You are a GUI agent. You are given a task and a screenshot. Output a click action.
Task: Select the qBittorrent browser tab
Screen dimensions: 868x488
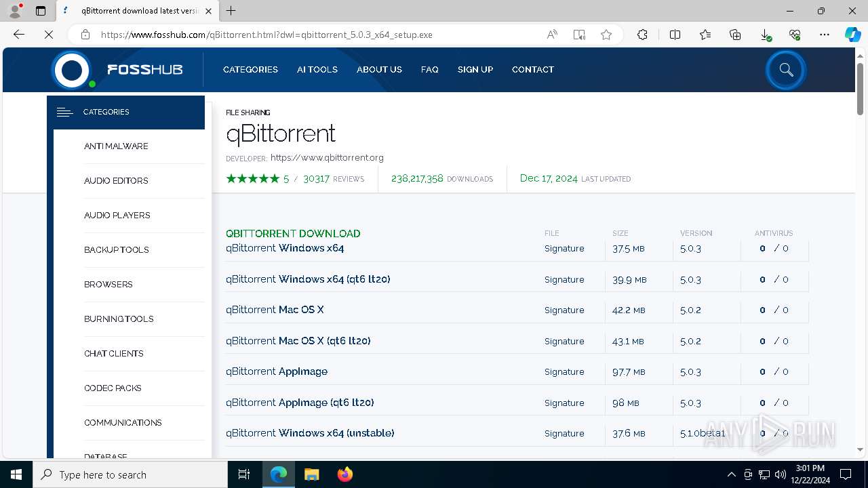coord(138,11)
